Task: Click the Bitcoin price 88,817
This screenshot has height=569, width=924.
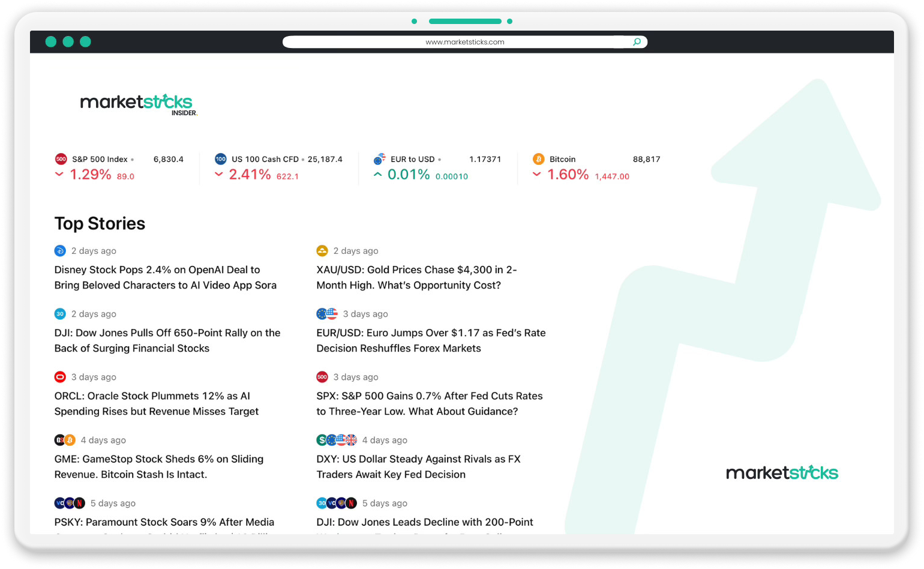Action: [x=647, y=159]
